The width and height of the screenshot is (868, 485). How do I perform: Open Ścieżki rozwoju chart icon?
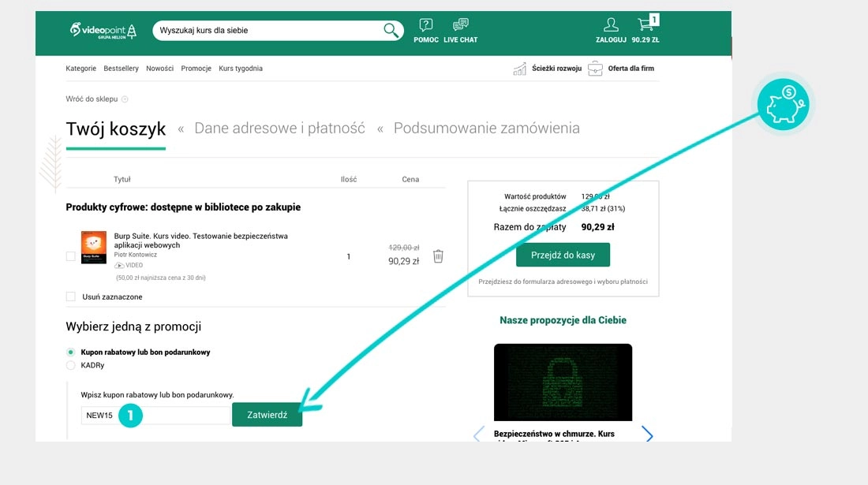519,69
